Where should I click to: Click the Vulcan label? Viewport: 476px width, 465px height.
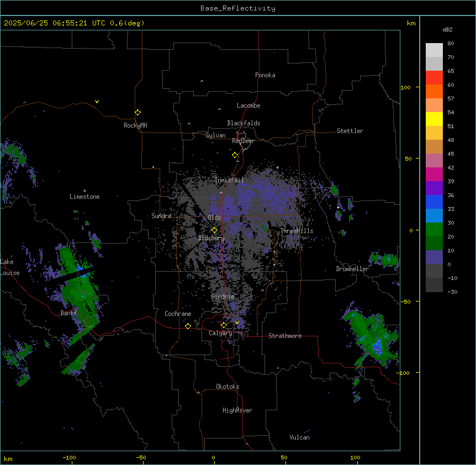[299, 437]
